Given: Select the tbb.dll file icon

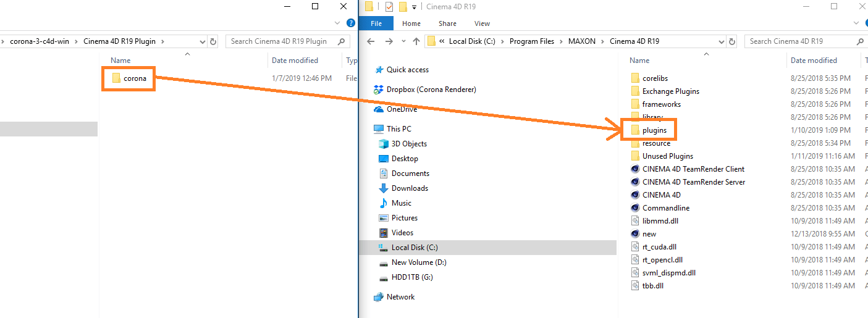Looking at the screenshot, I should 635,286.
